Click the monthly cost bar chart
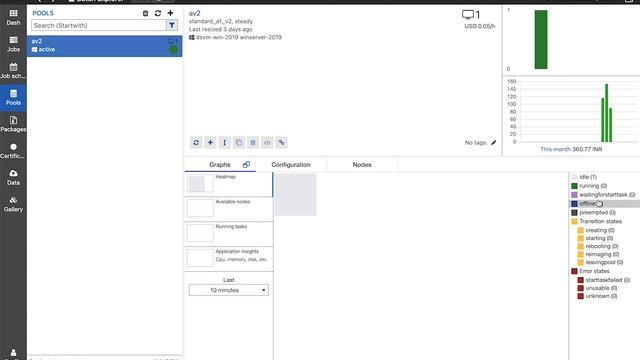 (571, 111)
